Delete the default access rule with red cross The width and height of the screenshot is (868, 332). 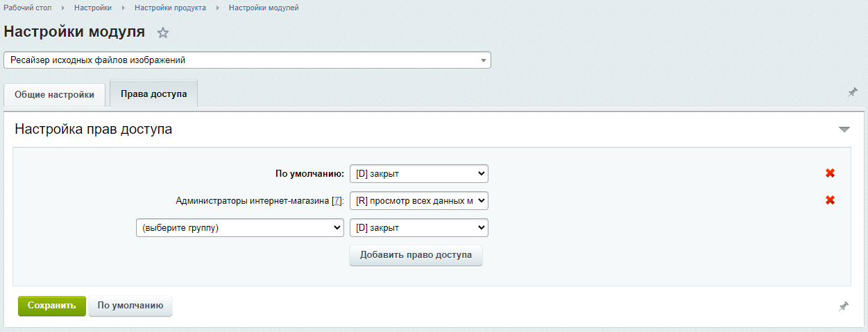pyautogui.click(x=830, y=173)
